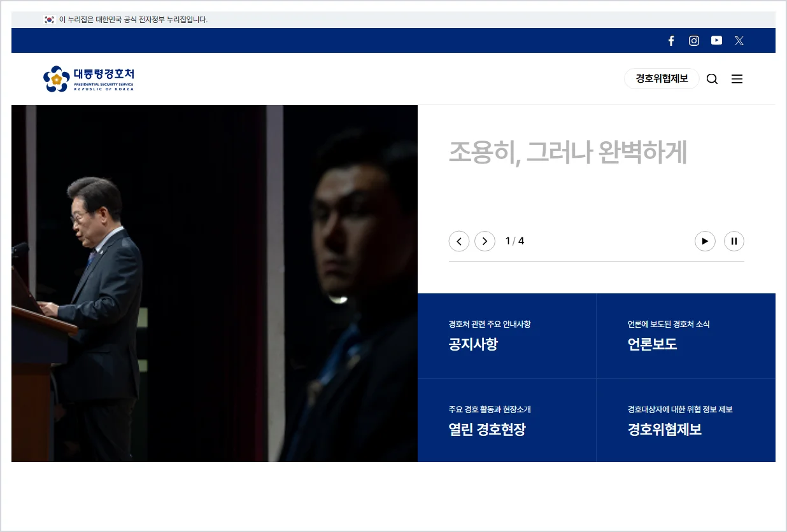Go to next slide arrow
This screenshot has height=532, width=787.
pyautogui.click(x=485, y=241)
